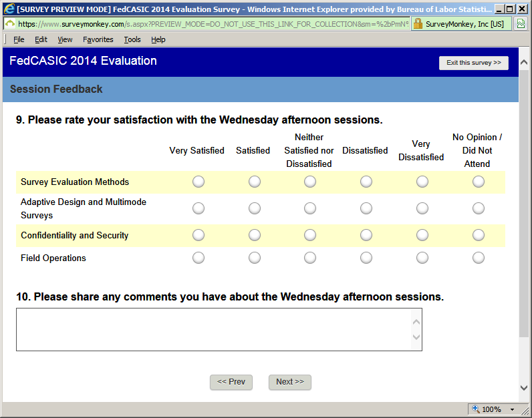
Task: Open the zoom level dropdown arrow
Action: pos(513,409)
